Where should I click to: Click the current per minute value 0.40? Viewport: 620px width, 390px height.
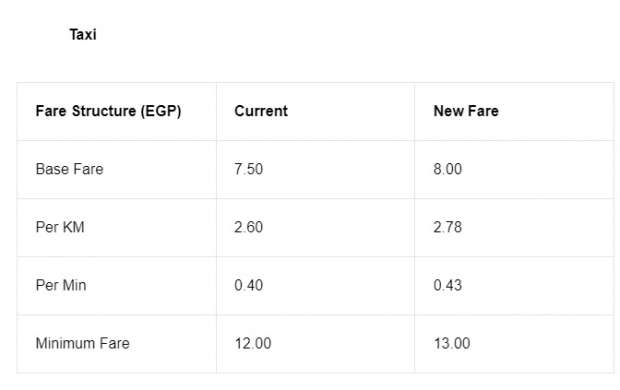click(248, 286)
